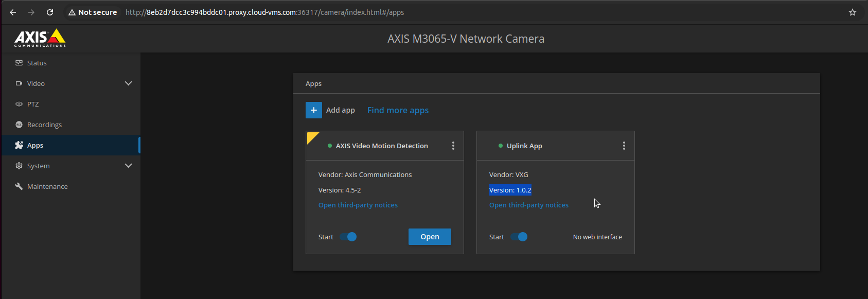Open AXIS Video Motion Detection kebab menu

(453, 146)
